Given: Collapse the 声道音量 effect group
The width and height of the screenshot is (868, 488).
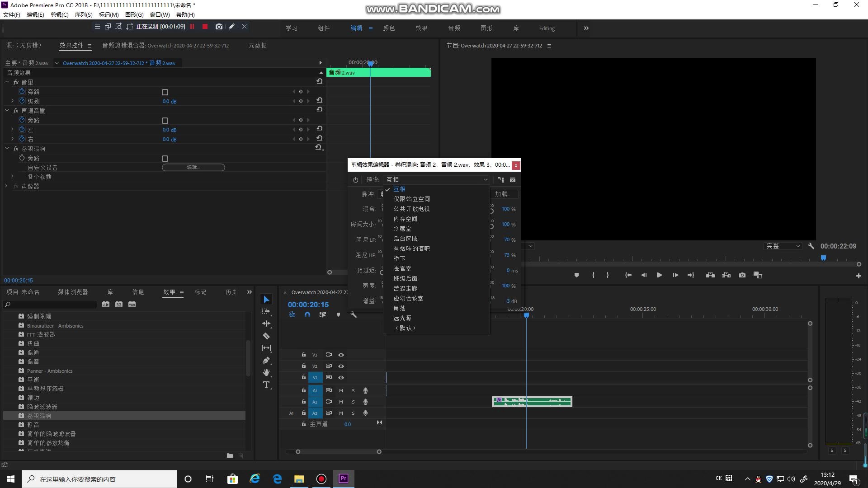Looking at the screenshot, I should tap(7, 110).
